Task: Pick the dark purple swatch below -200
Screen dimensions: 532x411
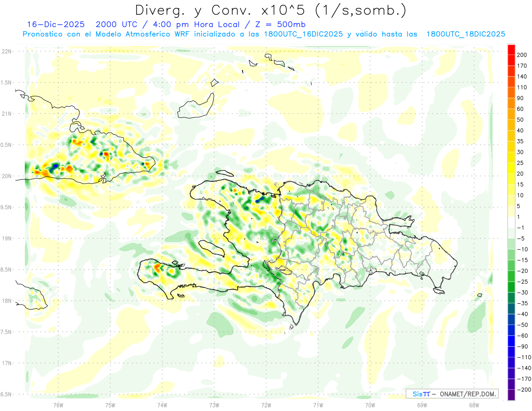Action: click(x=511, y=395)
